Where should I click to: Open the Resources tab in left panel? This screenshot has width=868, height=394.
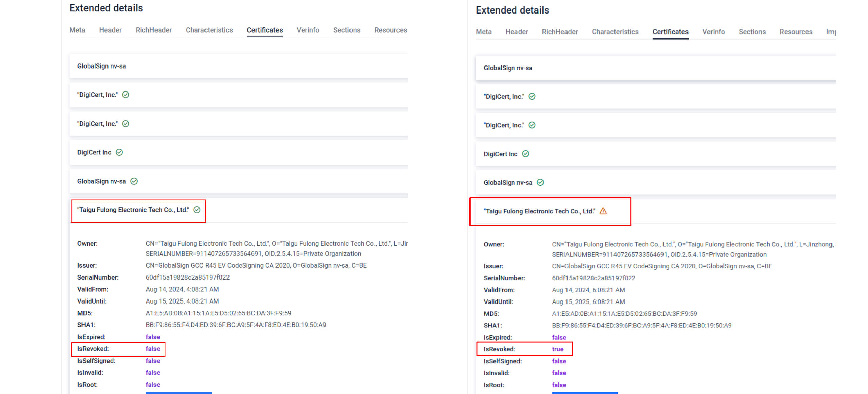[390, 30]
